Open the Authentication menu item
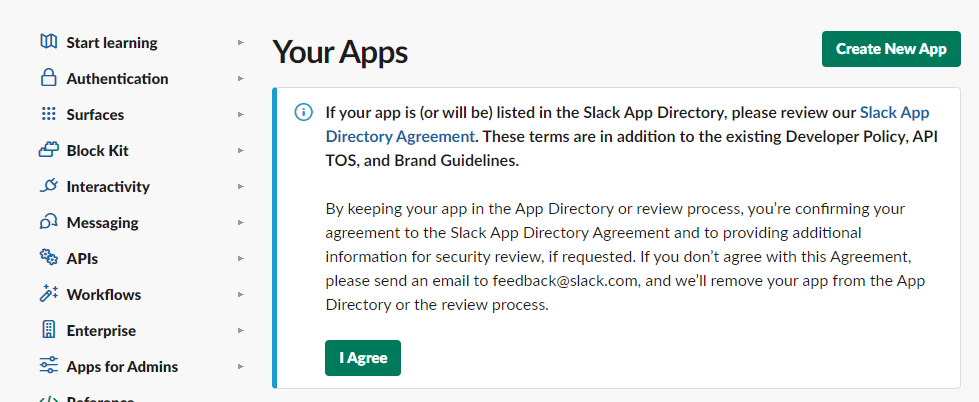This screenshot has width=979, height=402. [x=117, y=79]
